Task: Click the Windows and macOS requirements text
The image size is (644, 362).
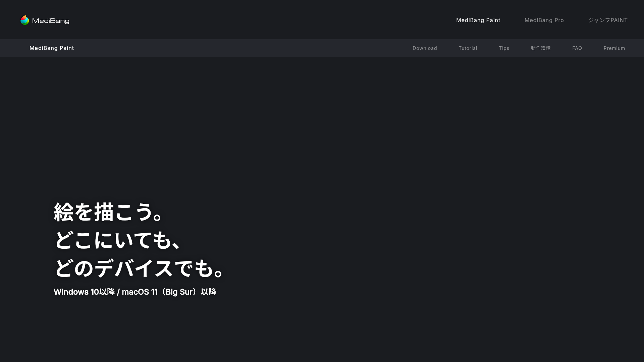Action: click(135, 292)
